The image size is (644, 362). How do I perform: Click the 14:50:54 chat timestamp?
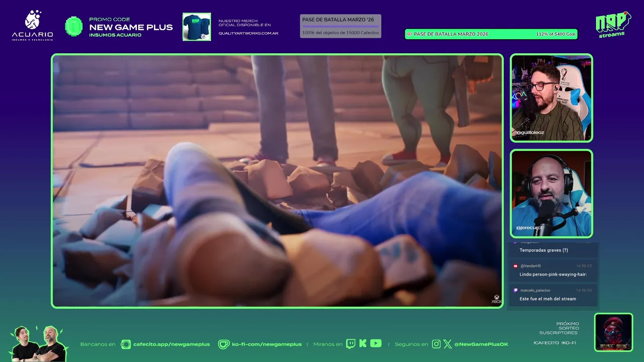[x=584, y=290]
